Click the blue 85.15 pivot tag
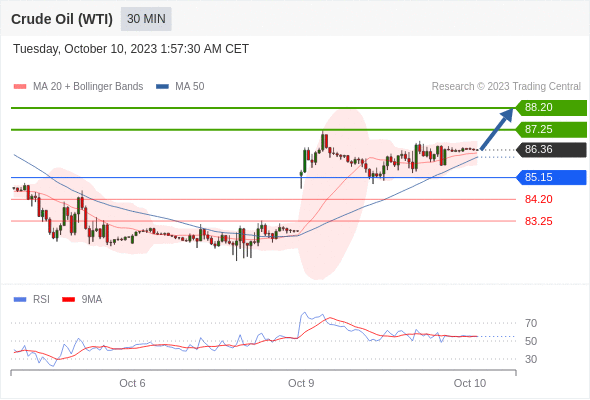 pos(551,177)
